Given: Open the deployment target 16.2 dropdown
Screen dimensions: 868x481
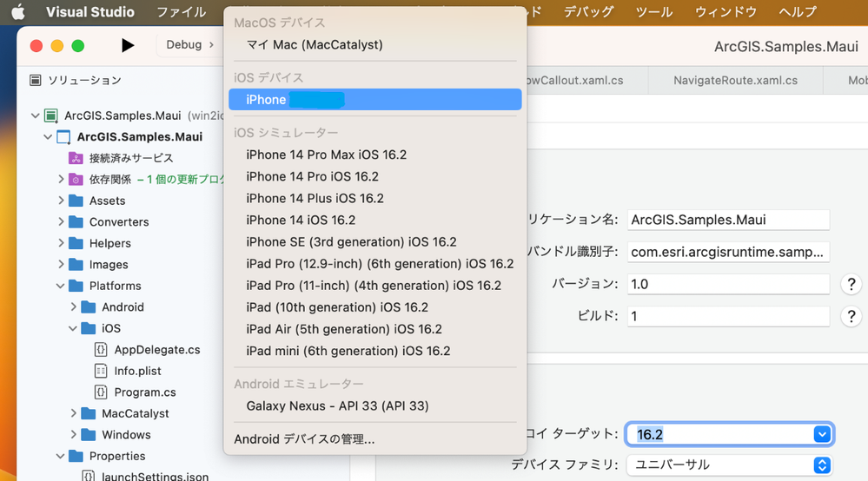Looking at the screenshot, I should pos(822,434).
